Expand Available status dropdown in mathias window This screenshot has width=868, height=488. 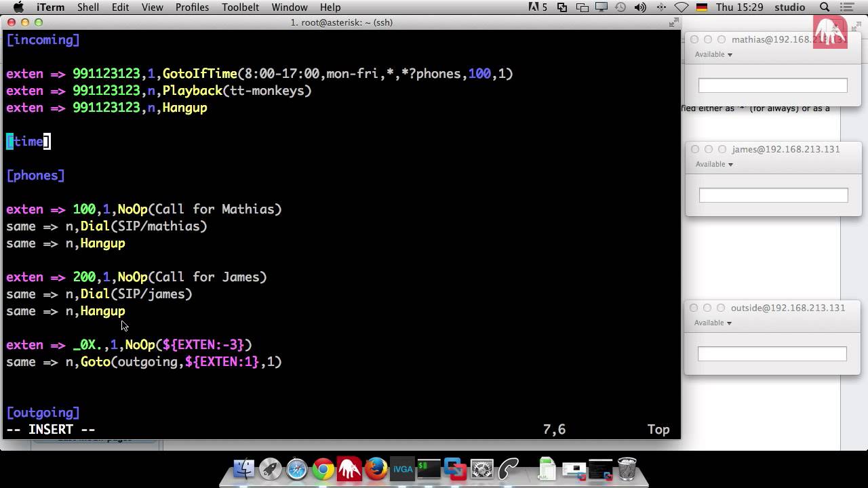click(714, 54)
